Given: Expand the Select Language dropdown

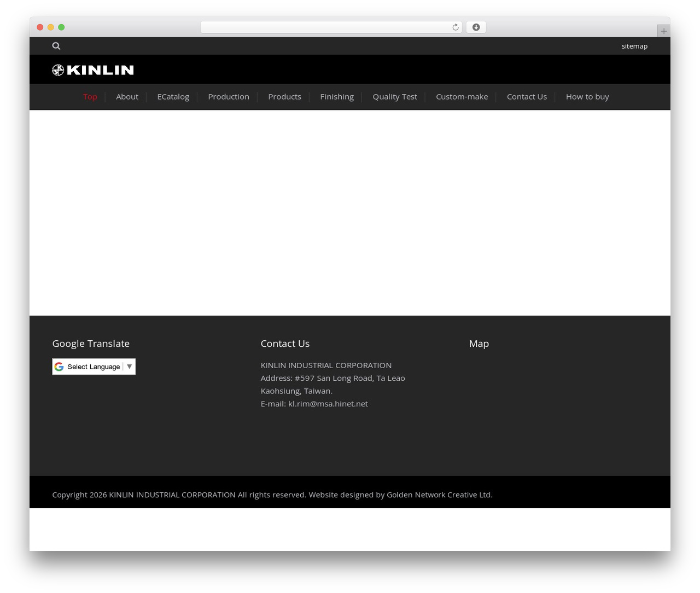Looking at the screenshot, I should pos(94,367).
